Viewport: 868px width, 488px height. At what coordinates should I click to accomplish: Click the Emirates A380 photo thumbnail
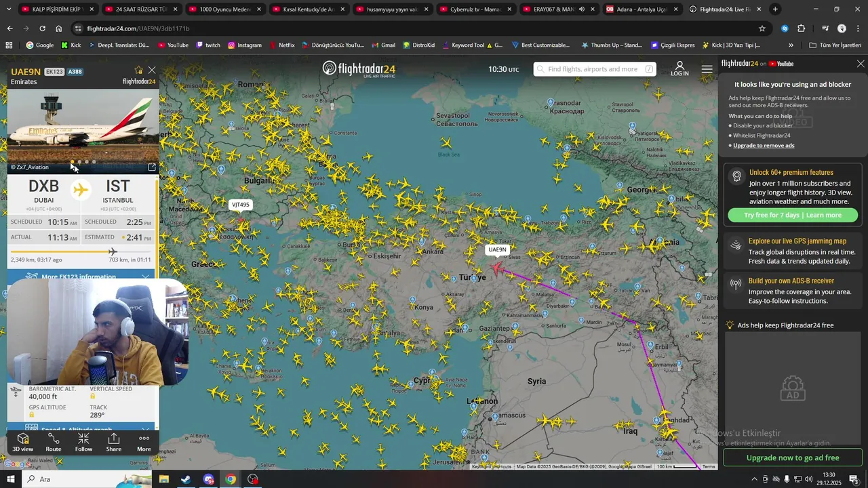(83, 127)
